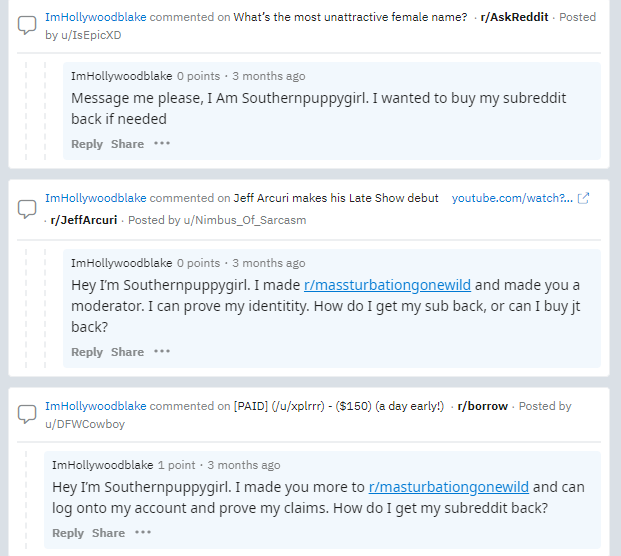This screenshot has height=556, width=621.
Task: Click the comment bubble icon beside the r/borrow post
Action: [x=27, y=414]
